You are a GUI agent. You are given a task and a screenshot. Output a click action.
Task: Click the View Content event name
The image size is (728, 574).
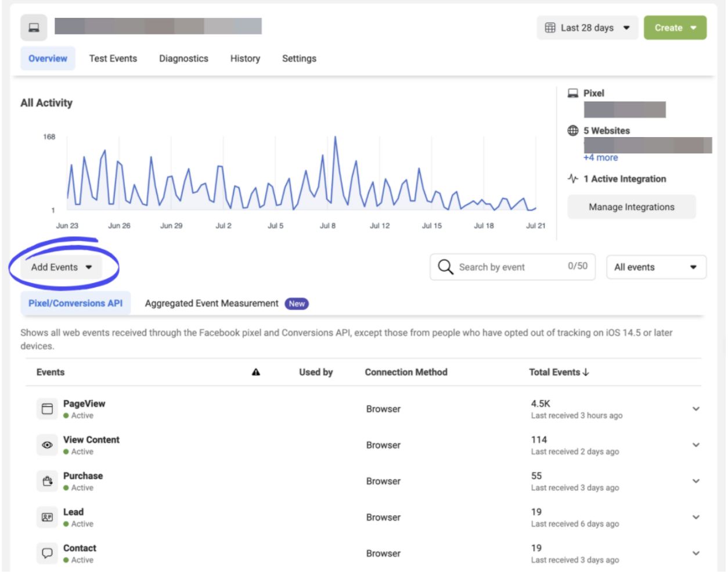91,440
